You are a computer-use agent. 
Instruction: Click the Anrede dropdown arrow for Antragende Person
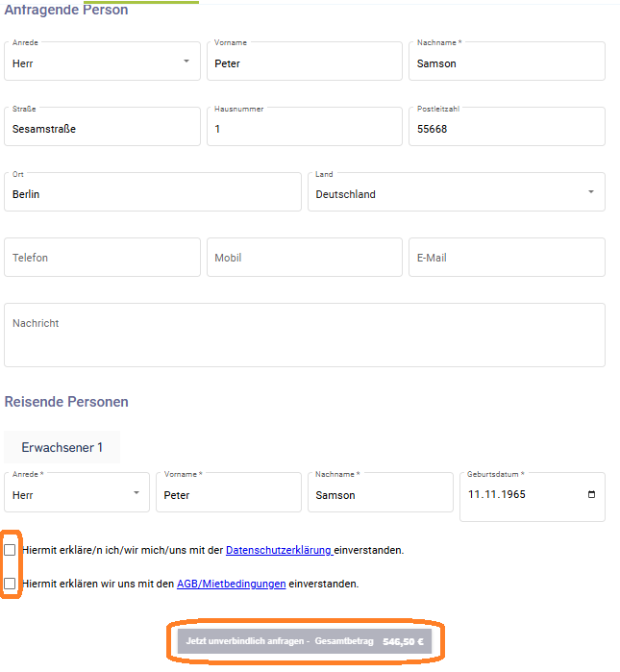click(x=186, y=62)
